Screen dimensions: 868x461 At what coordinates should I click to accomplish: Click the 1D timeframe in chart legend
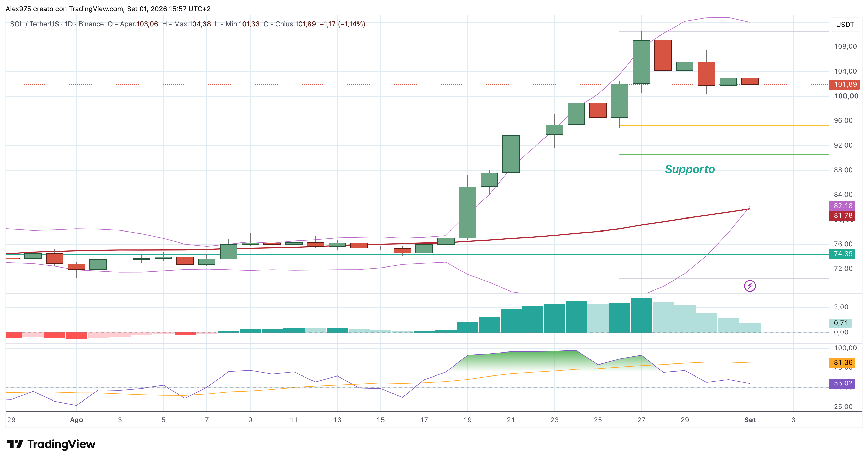(69, 24)
